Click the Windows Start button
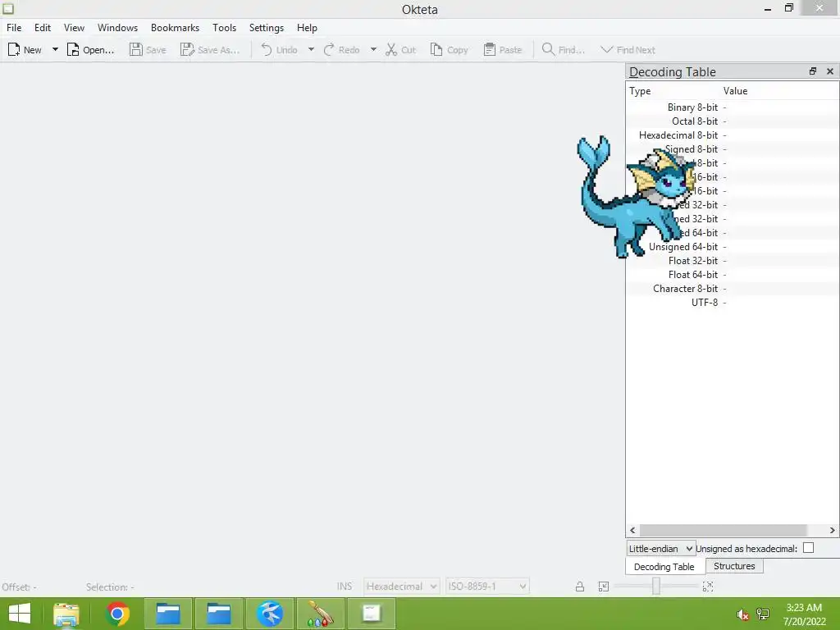 tap(20, 614)
